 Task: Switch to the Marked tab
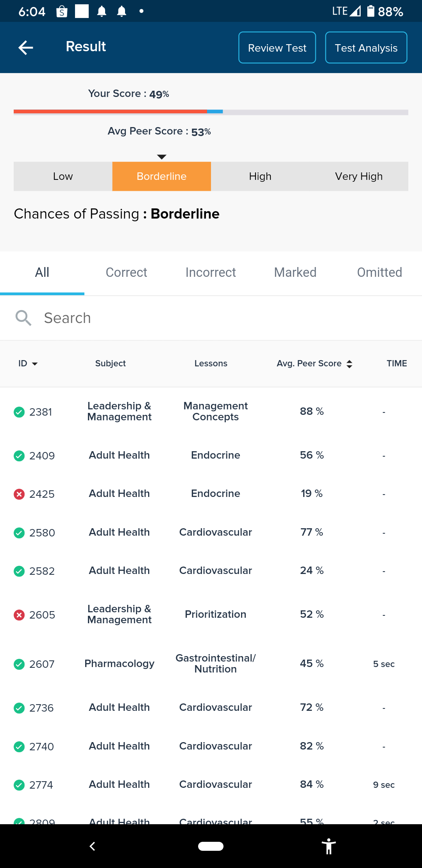point(295,273)
